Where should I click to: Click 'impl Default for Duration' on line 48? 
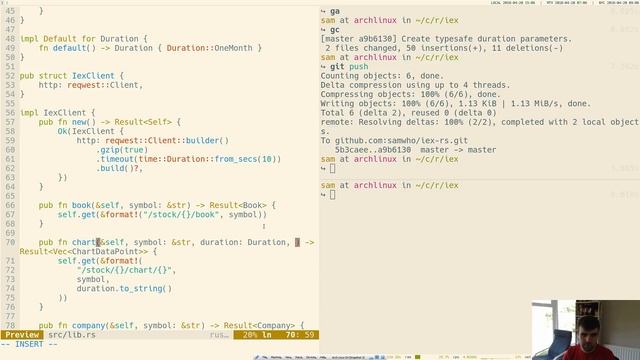(x=79, y=39)
